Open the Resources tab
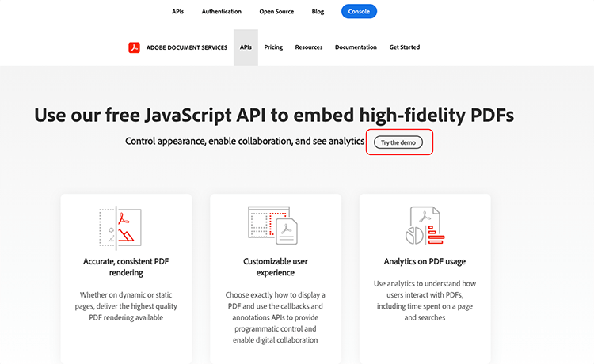This screenshot has width=594, height=364. coord(309,47)
